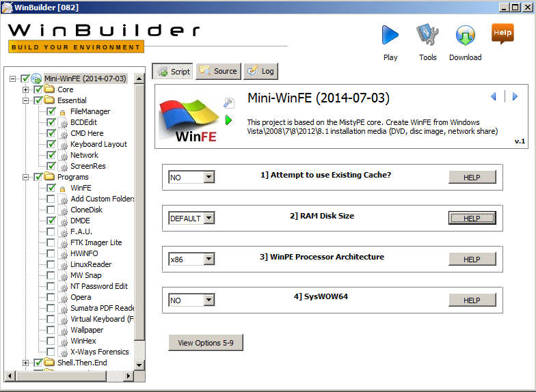Image resolution: width=536 pixels, height=392 pixels.
Task: Select CMD Here in the tree
Action: (x=87, y=133)
